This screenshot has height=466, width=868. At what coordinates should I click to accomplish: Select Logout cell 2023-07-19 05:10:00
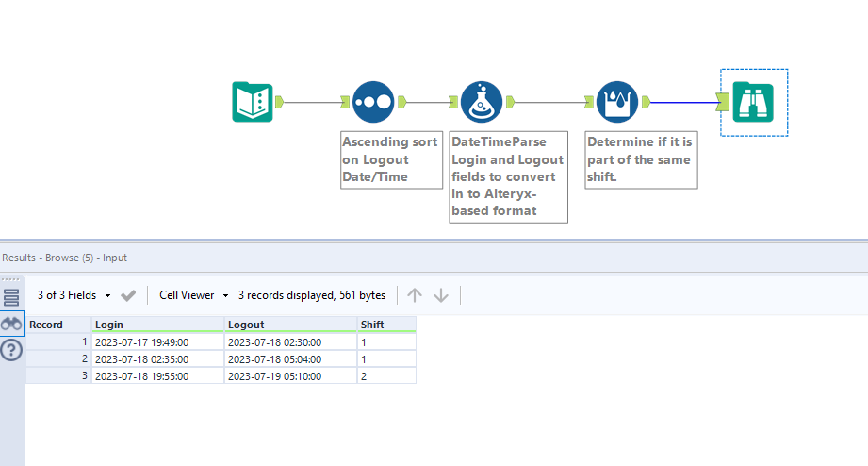tap(290, 375)
